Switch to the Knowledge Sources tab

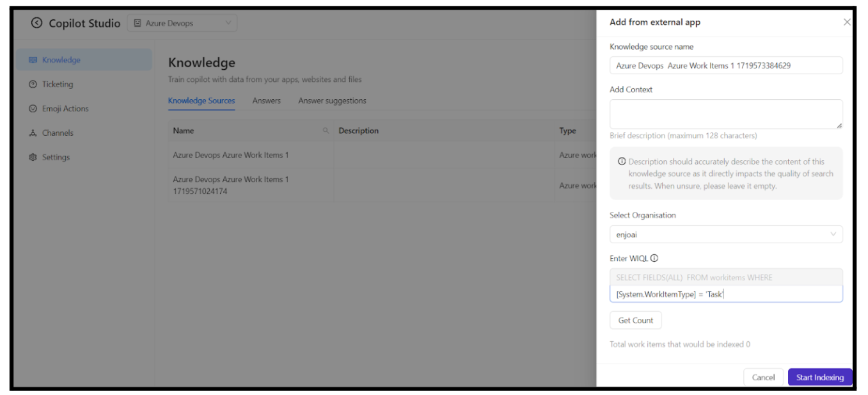201,101
